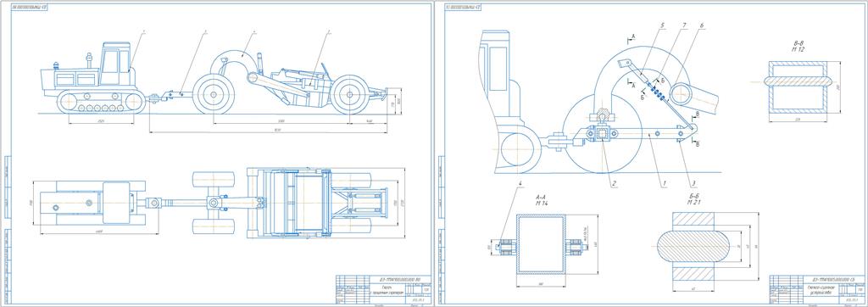The height and width of the screenshot is (307, 868).
Task: Click the tractor cab in the side view
Action: [x=115, y=64]
